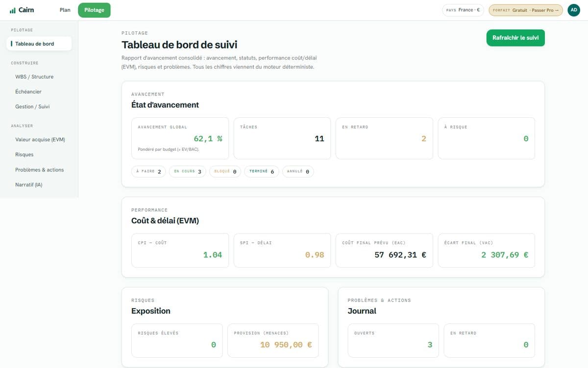
Task: Go to Risques in sidebar
Action: click(x=24, y=155)
